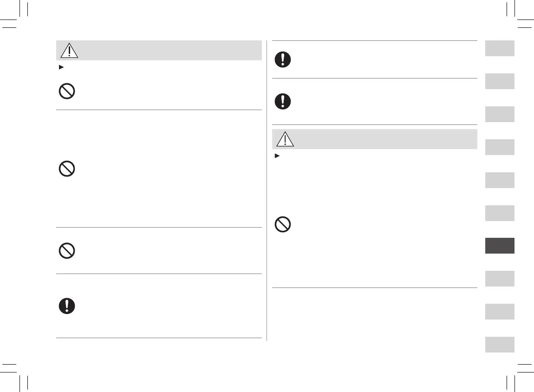534x392 pixels.
Task: Open the side tab directly above the dark tab
Action: coord(500,213)
